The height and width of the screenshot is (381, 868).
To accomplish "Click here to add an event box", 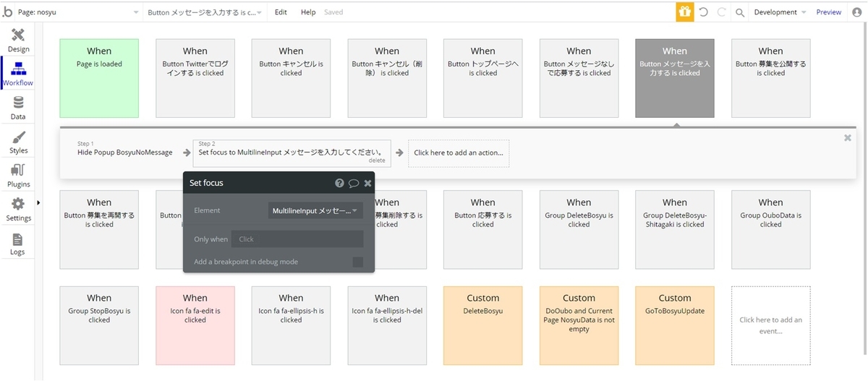I will click(771, 325).
